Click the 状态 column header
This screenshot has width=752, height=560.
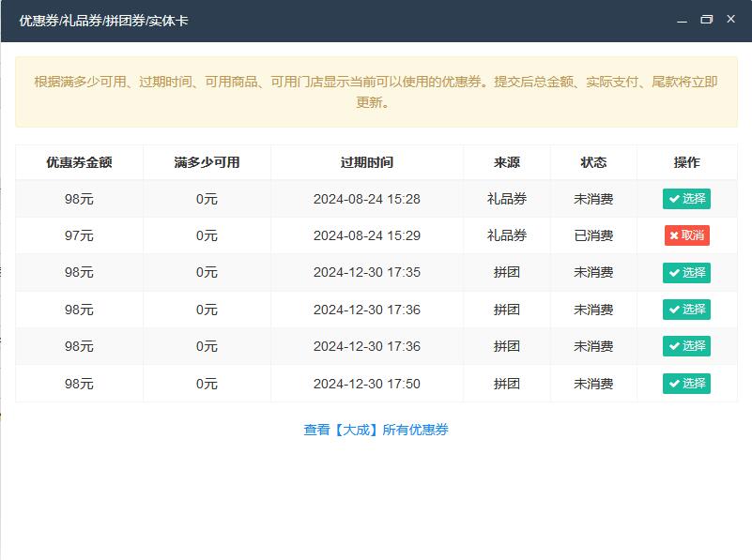click(x=593, y=162)
